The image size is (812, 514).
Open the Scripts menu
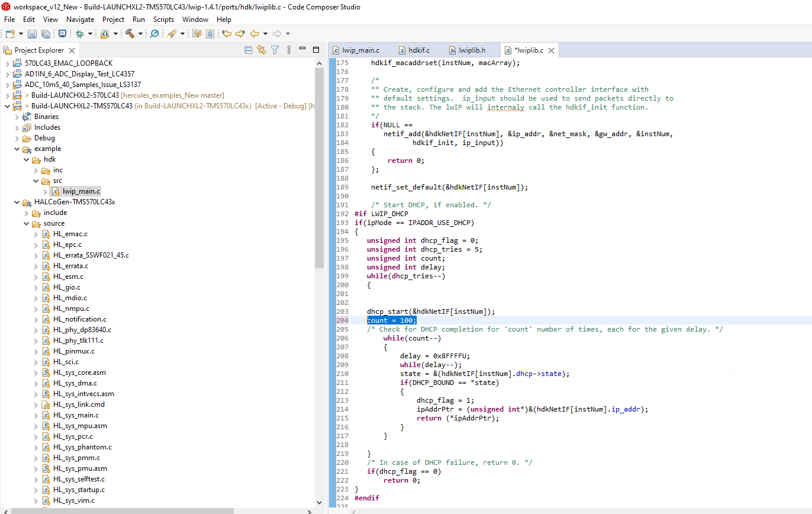[163, 20]
